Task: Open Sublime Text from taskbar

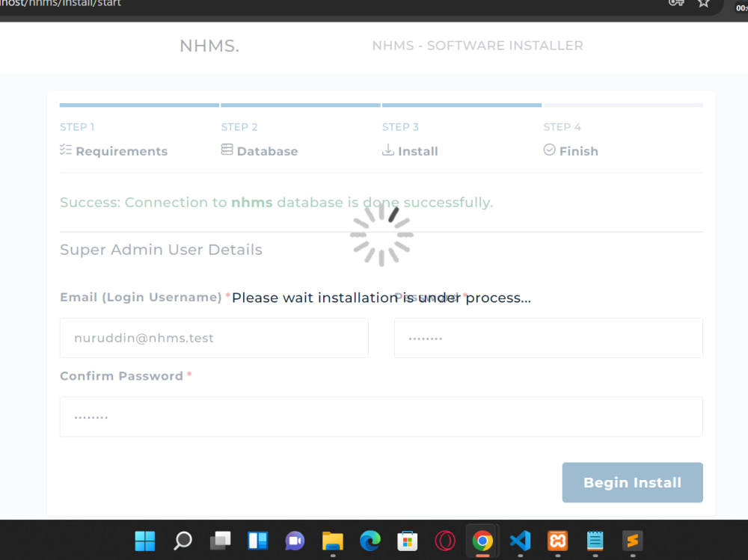Action: tap(633, 541)
